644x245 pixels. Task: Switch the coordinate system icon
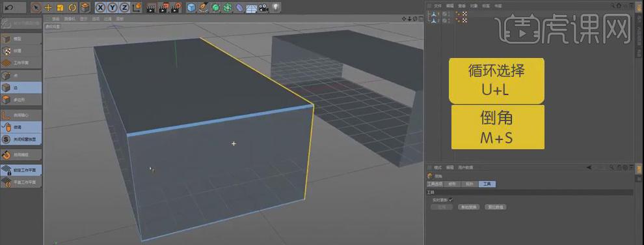pyautogui.click(x=137, y=7)
